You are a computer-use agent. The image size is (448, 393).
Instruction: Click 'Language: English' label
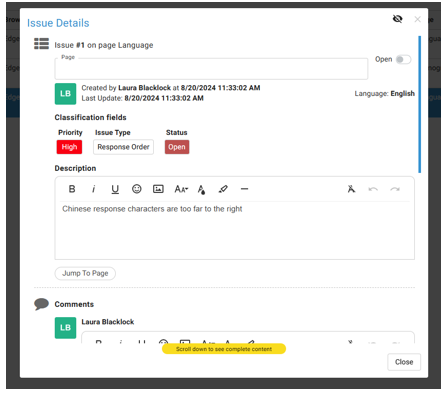384,94
